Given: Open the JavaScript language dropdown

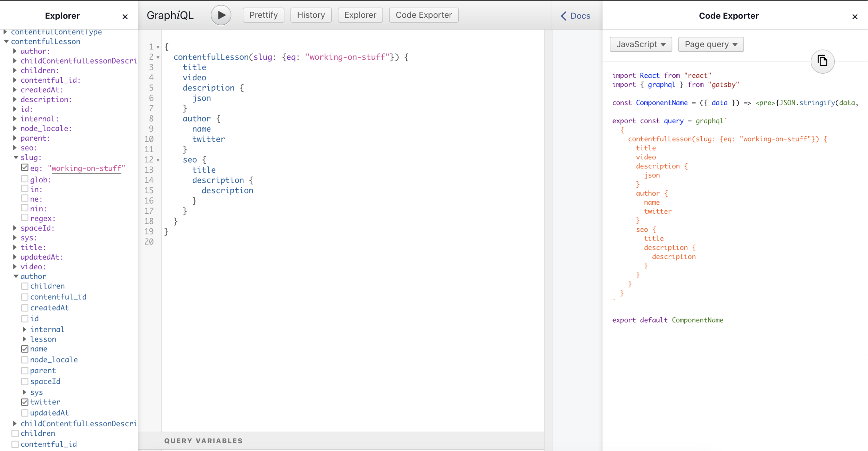Looking at the screenshot, I should 641,44.
